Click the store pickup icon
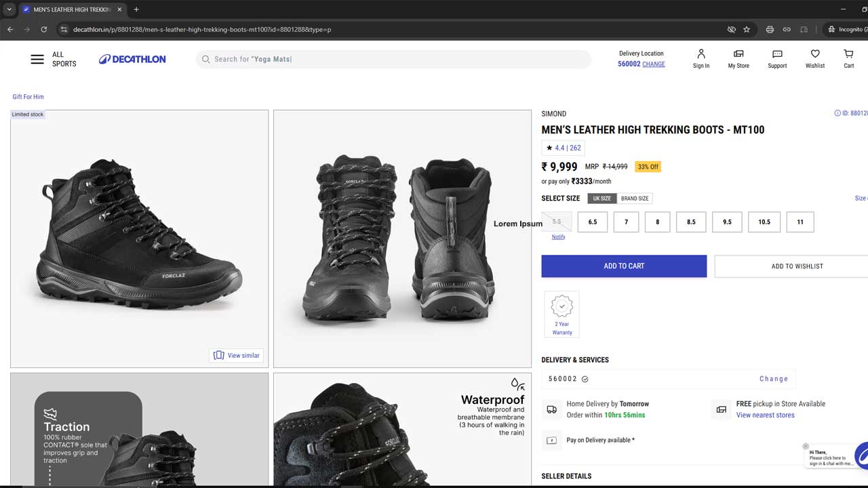 721,409
